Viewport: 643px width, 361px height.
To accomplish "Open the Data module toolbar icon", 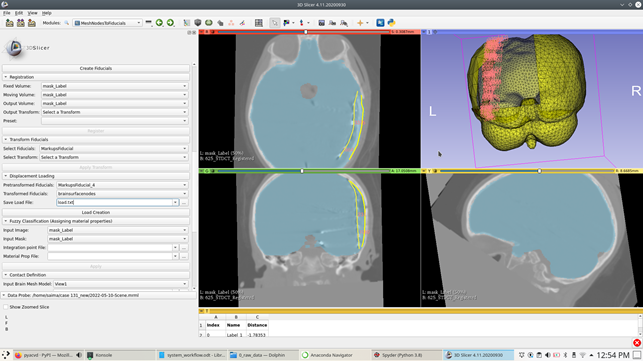I will coord(187,23).
